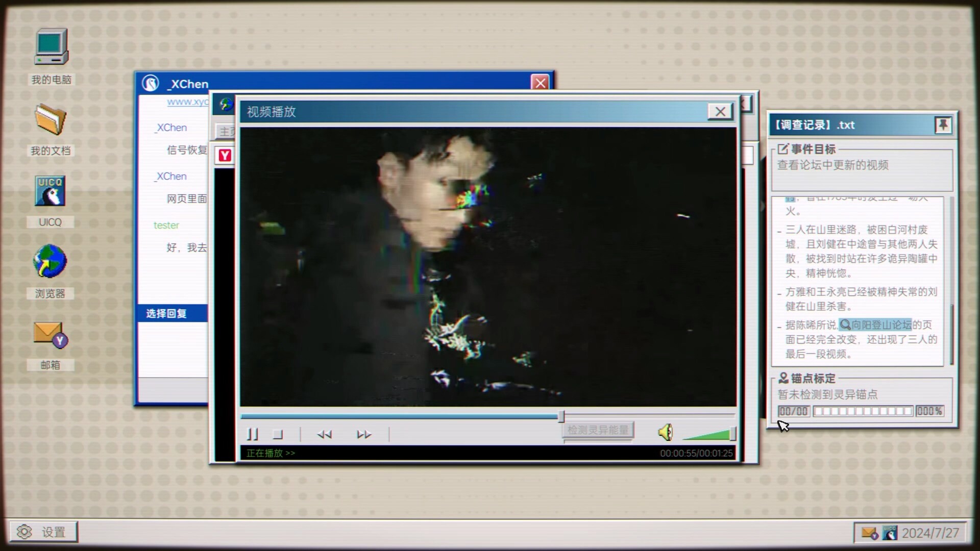Toggle pause on the playing video
The image size is (980, 551).
click(253, 435)
